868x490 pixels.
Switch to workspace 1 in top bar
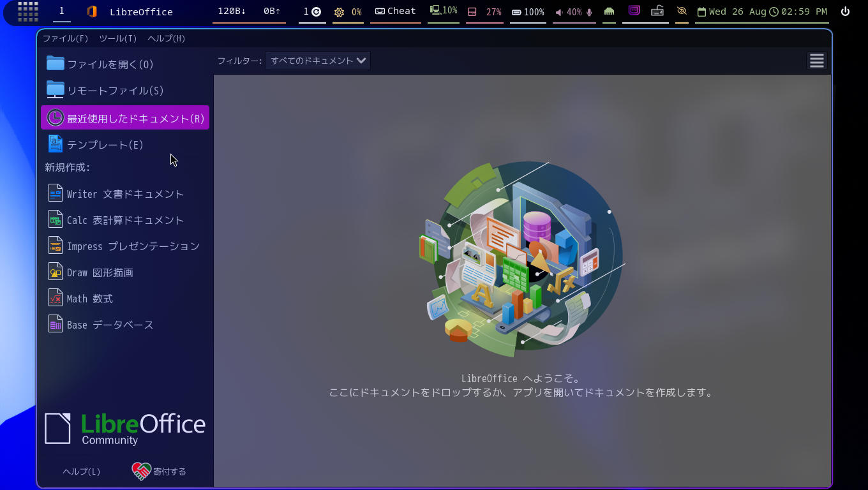[x=62, y=11]
